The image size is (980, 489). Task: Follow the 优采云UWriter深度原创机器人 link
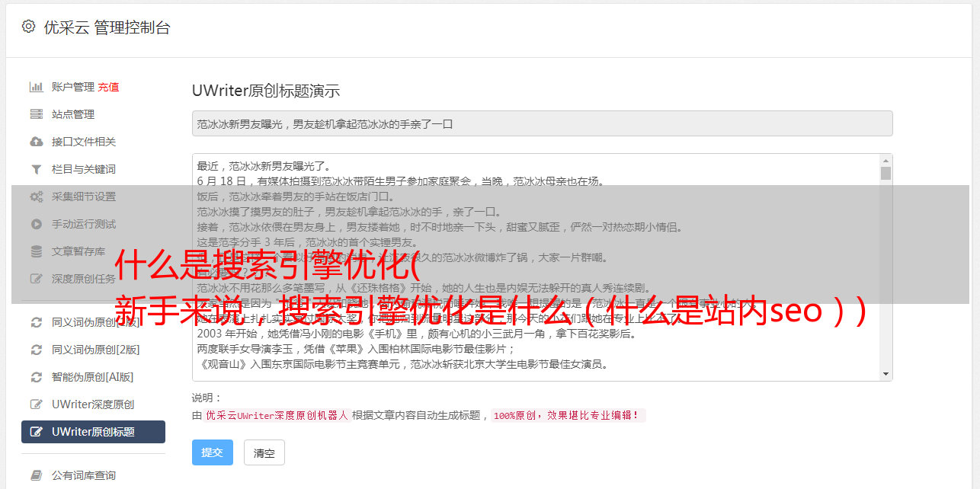[277, 415]
